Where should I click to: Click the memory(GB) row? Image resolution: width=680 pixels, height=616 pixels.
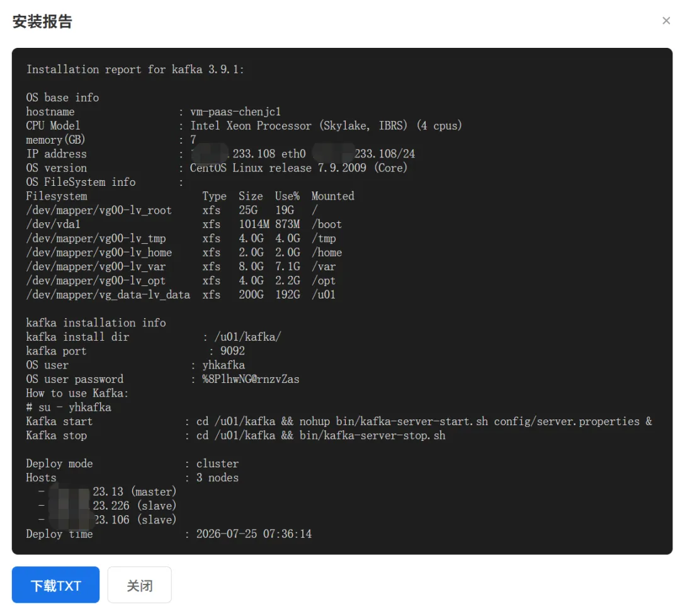(x=111, y=140)
